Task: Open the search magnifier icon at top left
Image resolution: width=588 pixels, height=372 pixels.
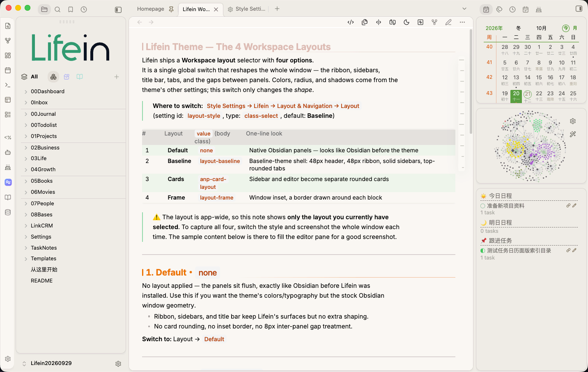Action: (x=57, y=9)
